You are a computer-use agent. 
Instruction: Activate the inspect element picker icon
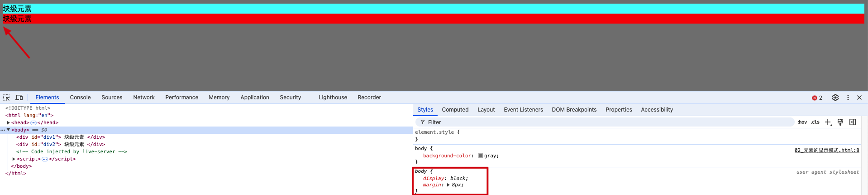(6, 97)
